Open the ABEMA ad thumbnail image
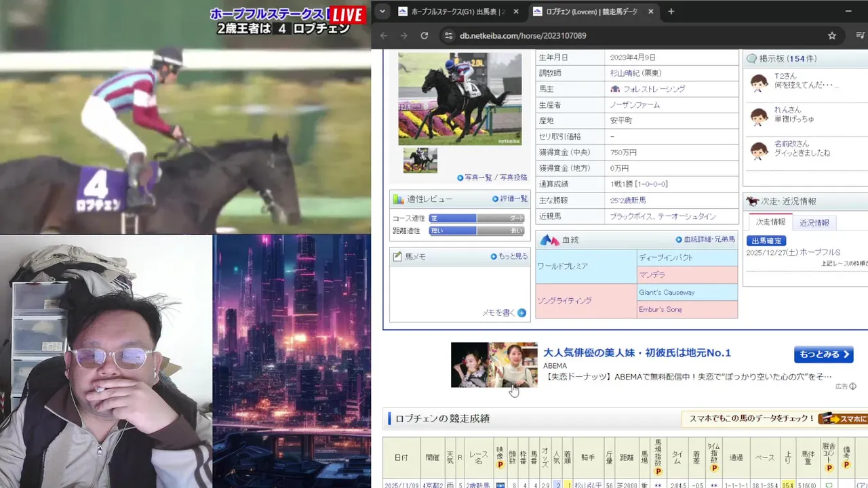Viewport: 868px width, 488px height. [x=494, y=365]
